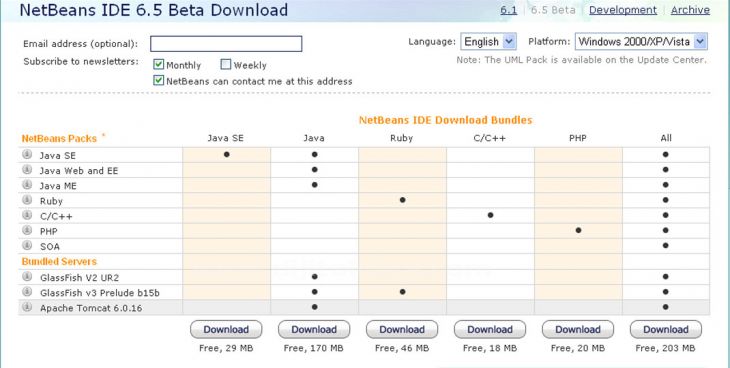Screen dimensions: 730x368
Task: Click the info icon beside Apache Tomcat 6.0.16
Action: 27,307
